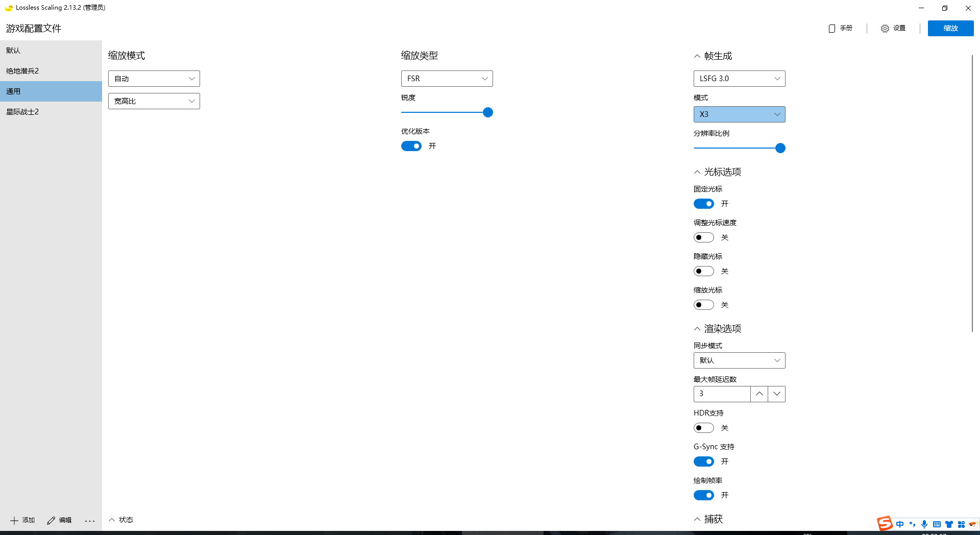Toggle the G-Sync 支持 switch
The height and width of the screenshot is (535, 980).
coord(703,461)
